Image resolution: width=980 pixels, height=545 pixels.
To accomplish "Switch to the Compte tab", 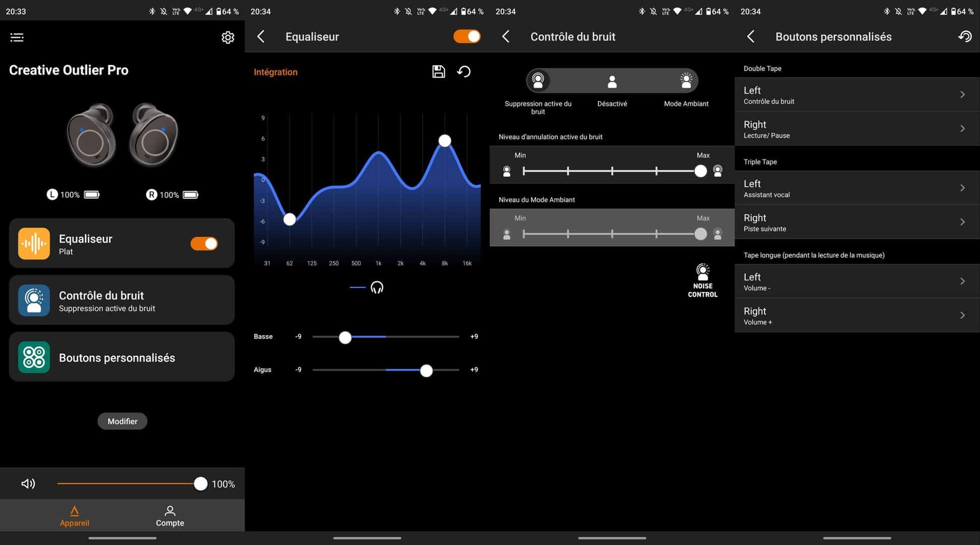I will [x=170, y=516].
